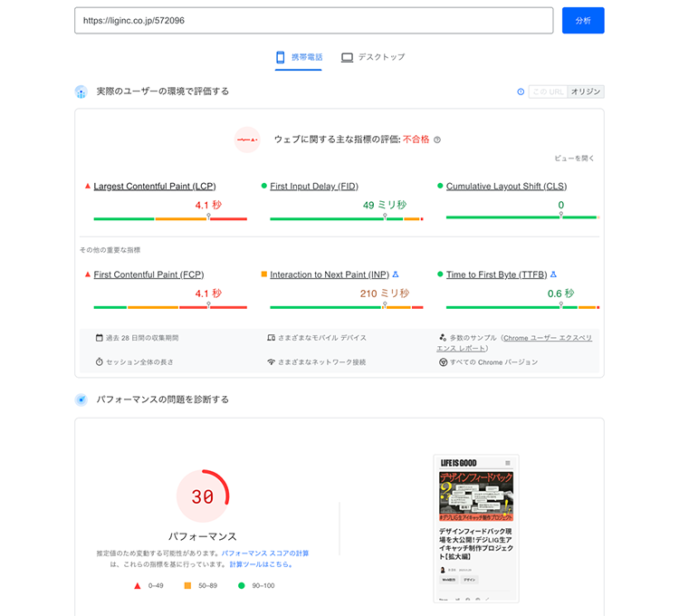Open First Contentful Paint (FCP) link
This screenshot has width=679, height=616.
(x=148, y=274)
